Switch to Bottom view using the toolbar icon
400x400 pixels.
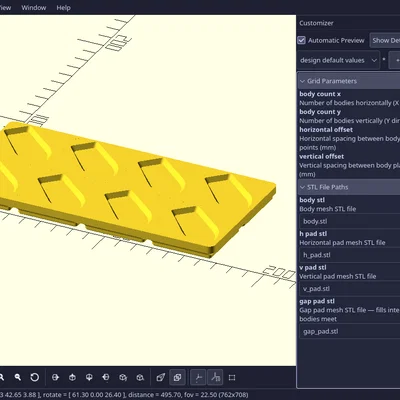[89, 377]
